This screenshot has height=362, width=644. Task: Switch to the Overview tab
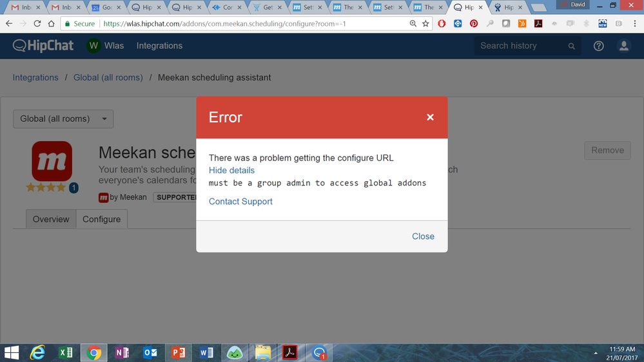[x=51, y=219]
